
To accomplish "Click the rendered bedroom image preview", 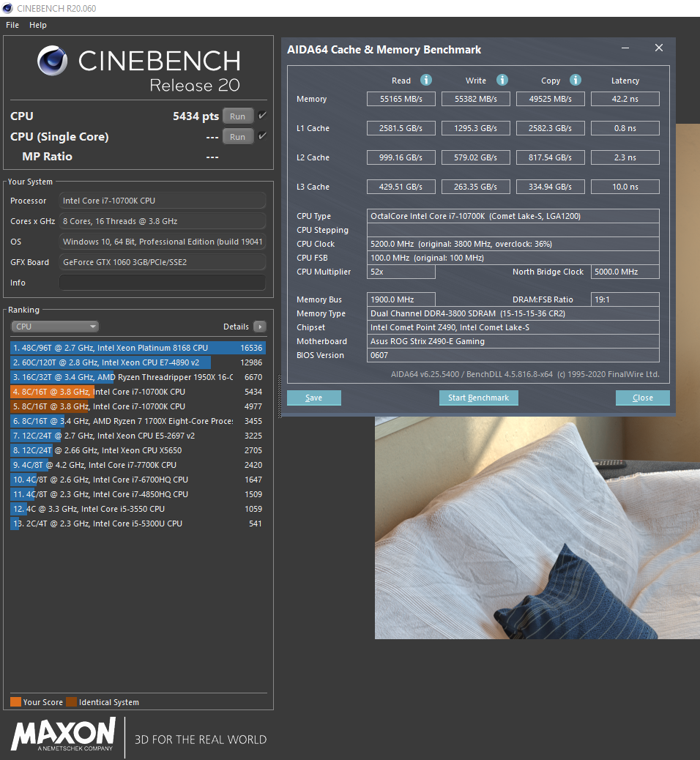I will [x=537, y=527].
